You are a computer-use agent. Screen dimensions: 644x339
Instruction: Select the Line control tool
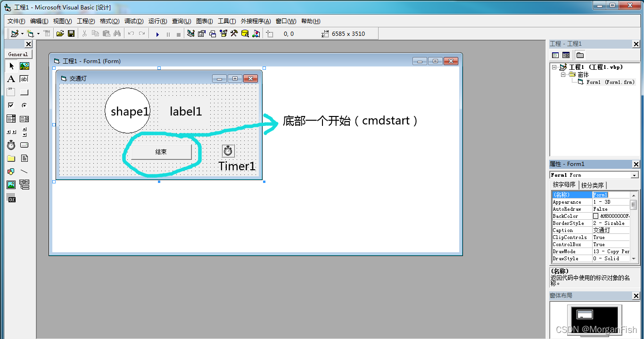tap(25, 171)
